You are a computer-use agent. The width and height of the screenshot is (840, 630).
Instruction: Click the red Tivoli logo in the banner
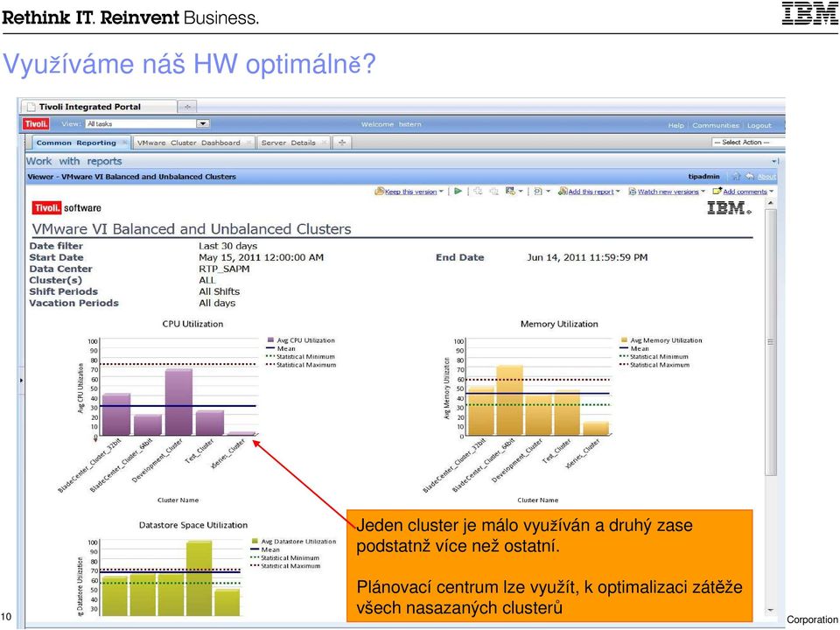pos(36,123)
